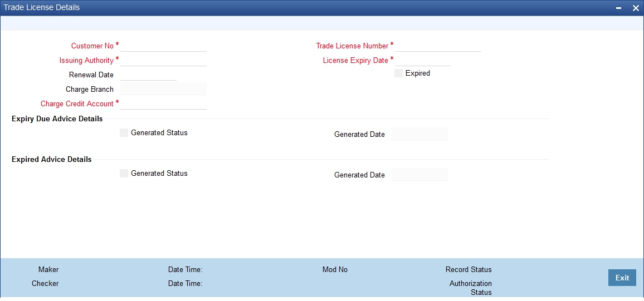Click the Mod No label

coord(335,269)
